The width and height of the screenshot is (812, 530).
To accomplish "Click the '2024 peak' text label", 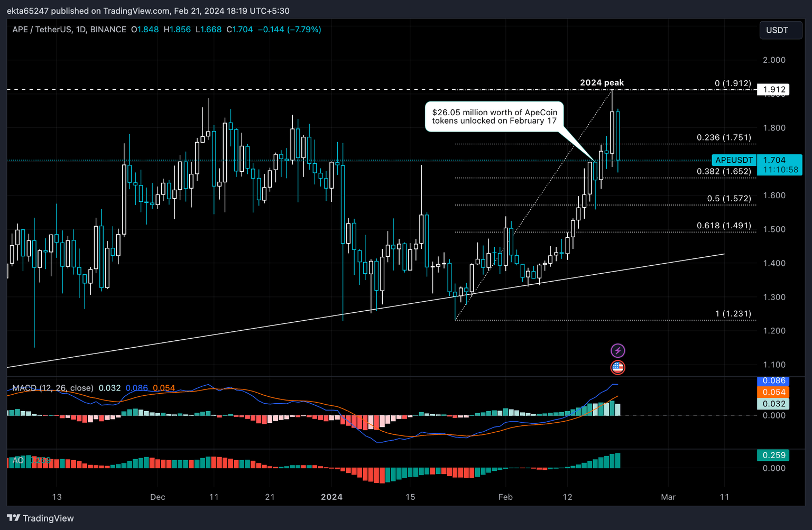I will pos(602,82).
